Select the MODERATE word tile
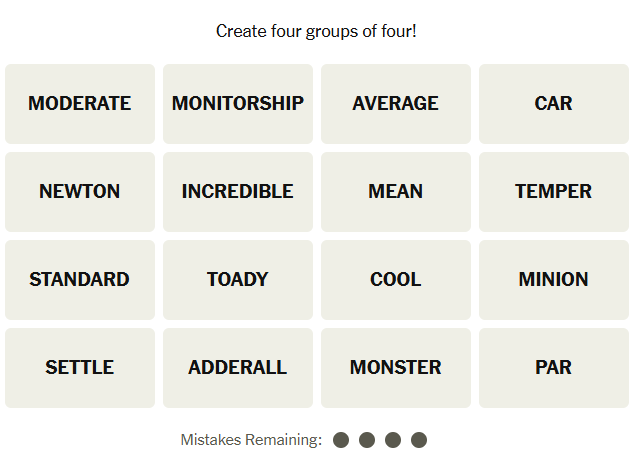 [x=80, y=104]
